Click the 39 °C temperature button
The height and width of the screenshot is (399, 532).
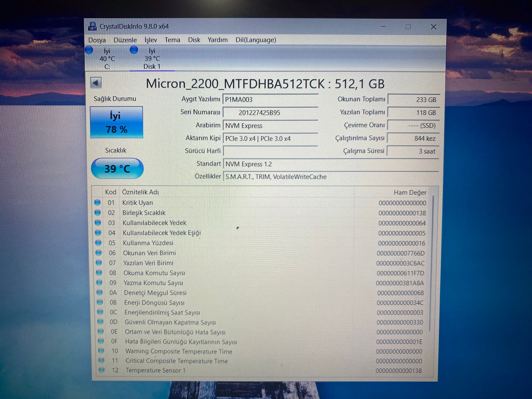tap(117, 169)
